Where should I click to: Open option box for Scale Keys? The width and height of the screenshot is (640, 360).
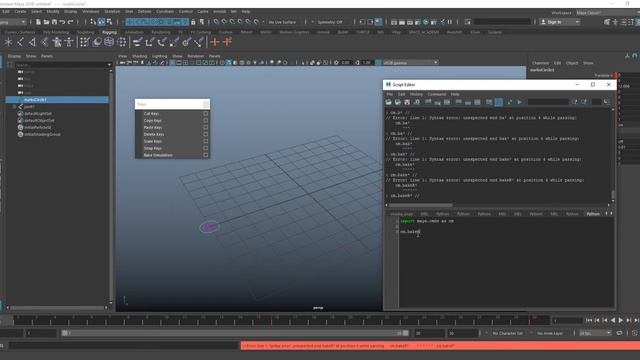click(206, 141)
